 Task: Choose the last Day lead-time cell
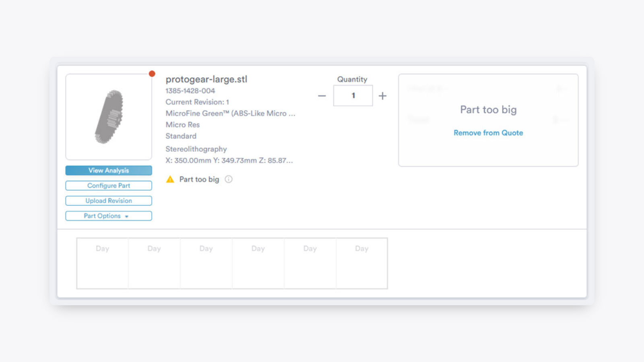point(362,263)
